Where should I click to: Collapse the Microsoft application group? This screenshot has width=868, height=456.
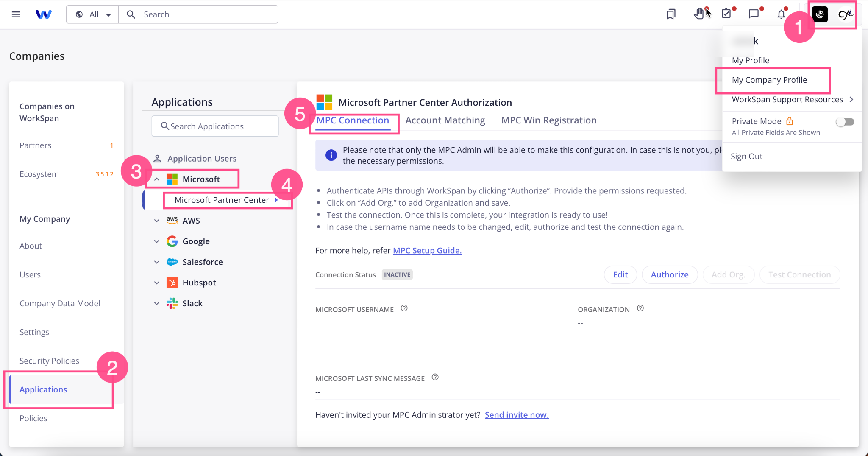(x=157, y=179)
